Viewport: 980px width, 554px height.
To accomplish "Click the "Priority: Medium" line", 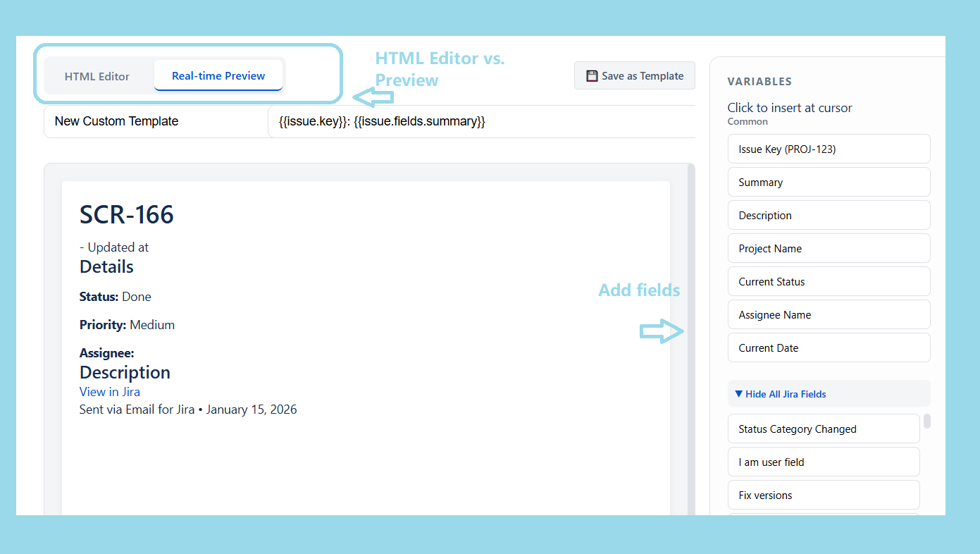I will [127, 325].
